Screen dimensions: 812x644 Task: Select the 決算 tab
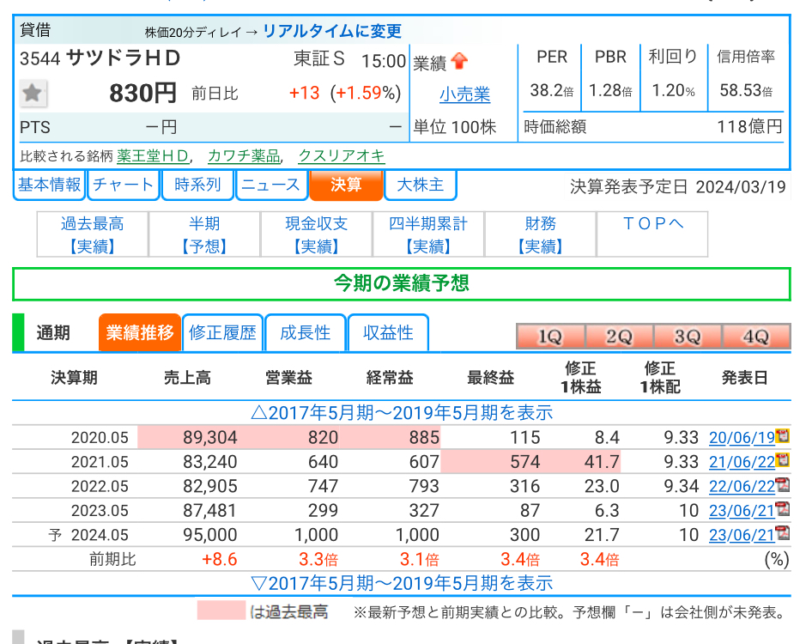346,185
